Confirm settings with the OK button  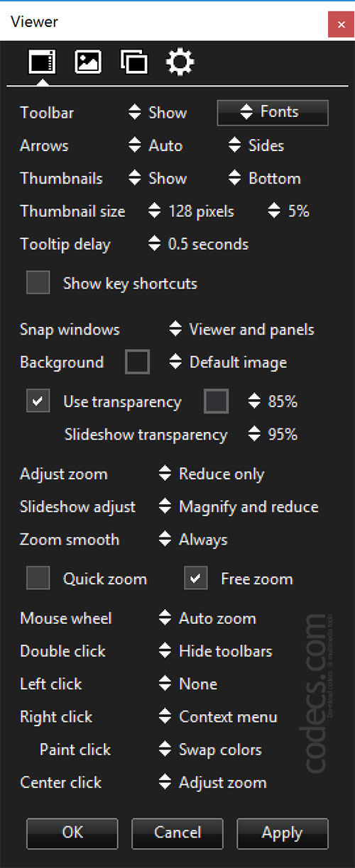pyautogui.click(x=72, y=833)
